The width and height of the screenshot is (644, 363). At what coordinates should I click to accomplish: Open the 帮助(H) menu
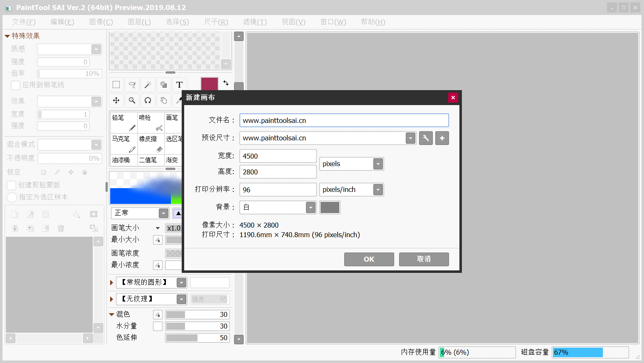pos(373,22)
